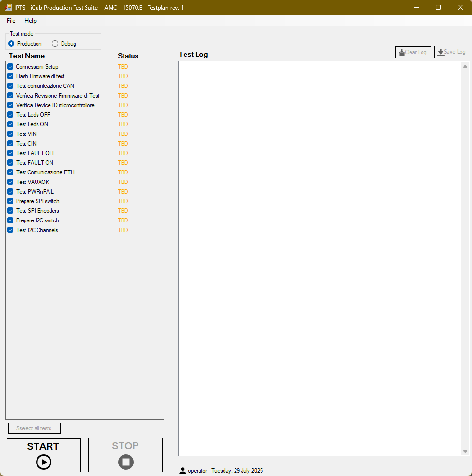Image resolution: width=472 pixels, height=476 pixels.
Task: Disable Test FAULT OFF
Action: (x=11, y=153)
